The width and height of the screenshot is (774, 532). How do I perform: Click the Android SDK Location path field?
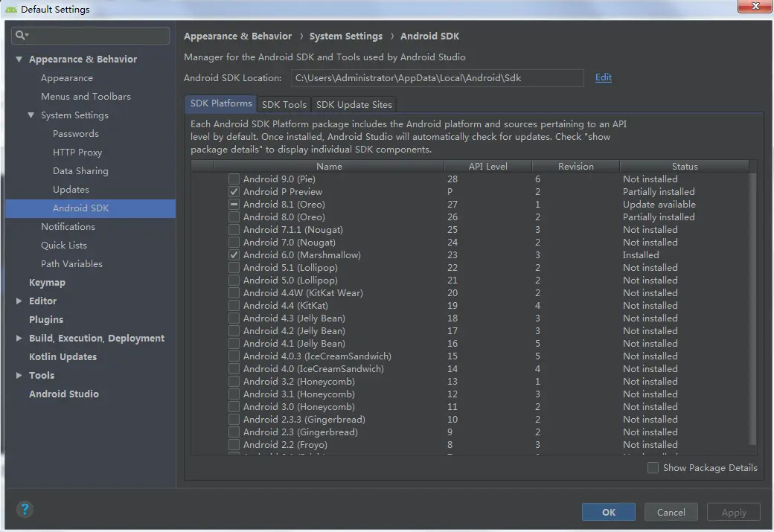(438, 78)
